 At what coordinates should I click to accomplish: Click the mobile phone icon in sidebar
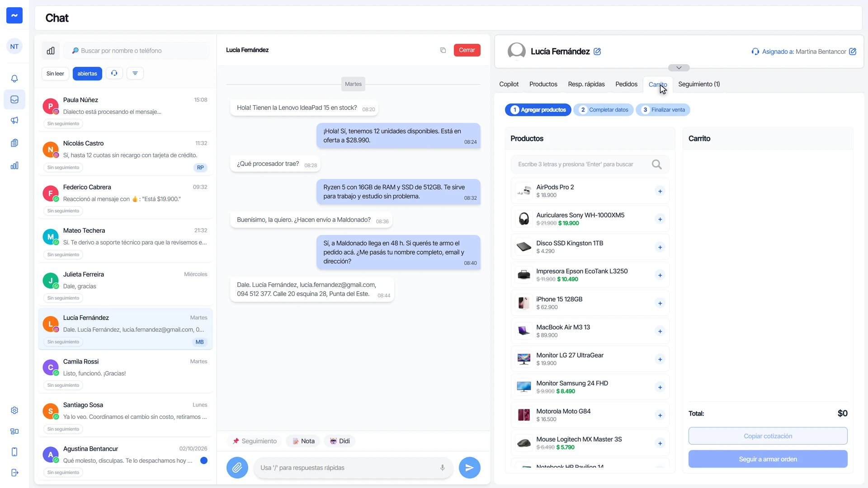(x=14, y=452)
